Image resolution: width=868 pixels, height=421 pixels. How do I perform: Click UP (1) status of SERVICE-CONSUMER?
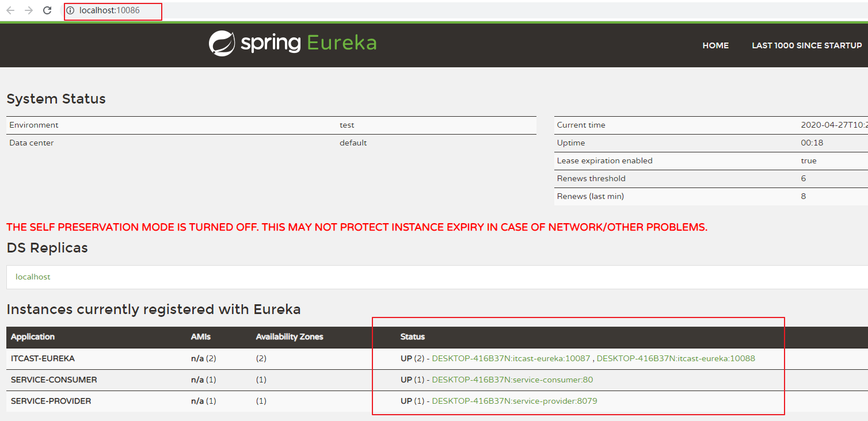click(x=412, y=380)
